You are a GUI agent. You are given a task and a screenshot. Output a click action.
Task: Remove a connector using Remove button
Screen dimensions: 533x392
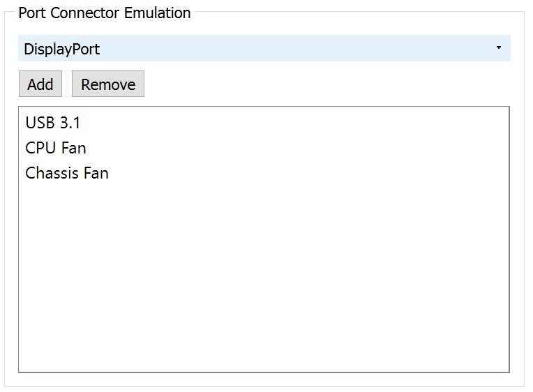108,84
